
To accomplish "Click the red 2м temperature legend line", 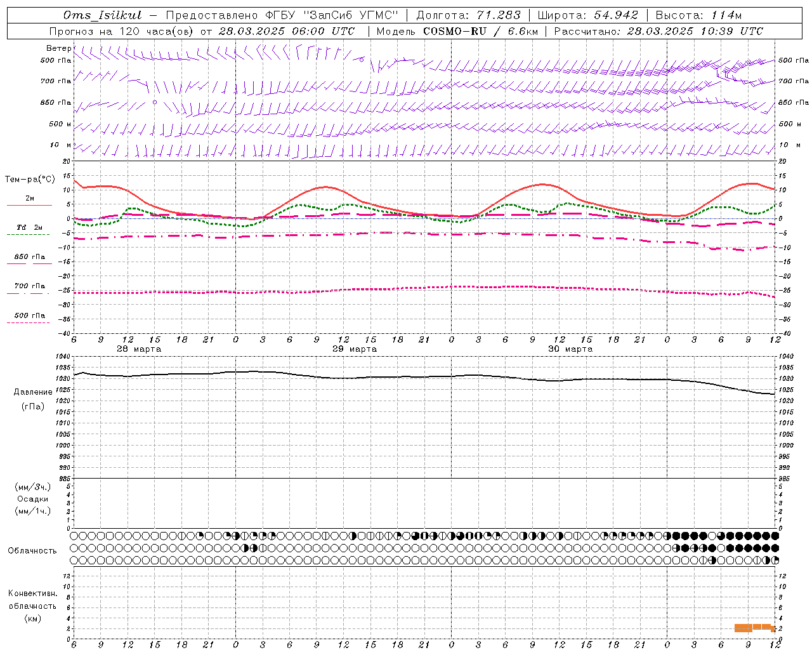I will [x=29, y=205].
